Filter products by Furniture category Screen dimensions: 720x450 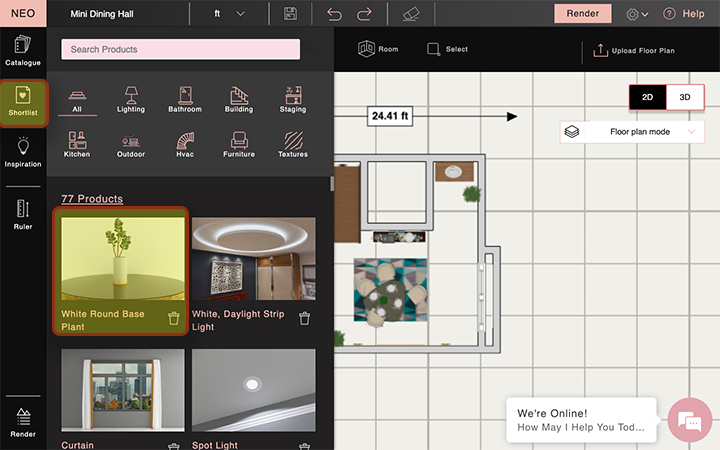(239, 144)
